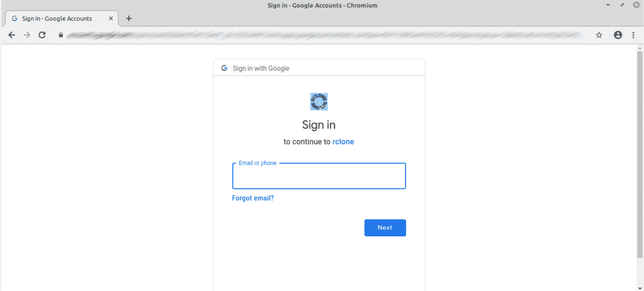644x291 pixels.
Task: Go back with the browser back arrow
Action: pos(11,36)
